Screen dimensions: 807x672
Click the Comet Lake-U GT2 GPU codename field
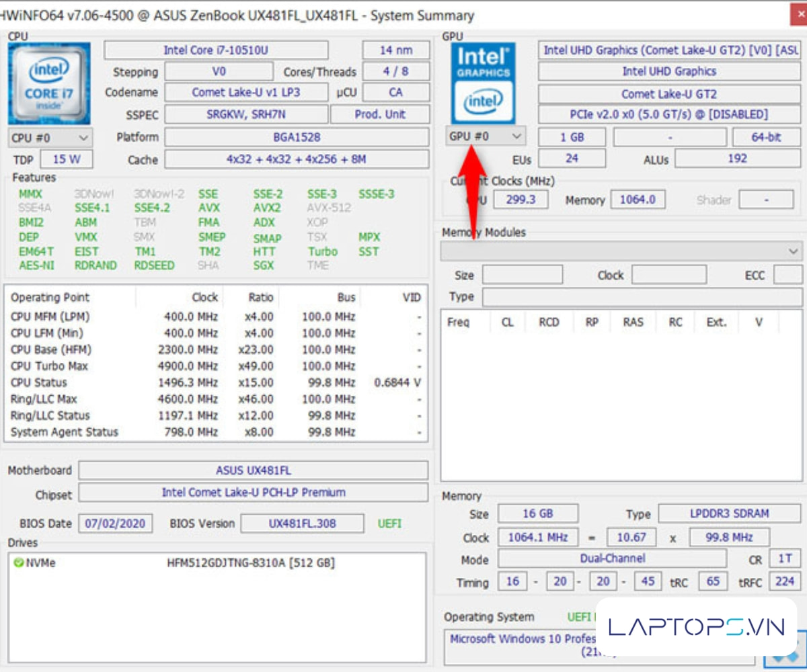669,94
